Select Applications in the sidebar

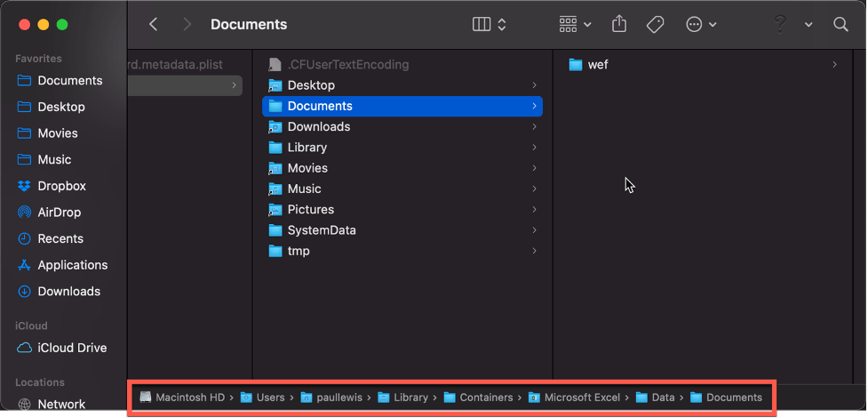pyautogui.click(x=72, y=265)
